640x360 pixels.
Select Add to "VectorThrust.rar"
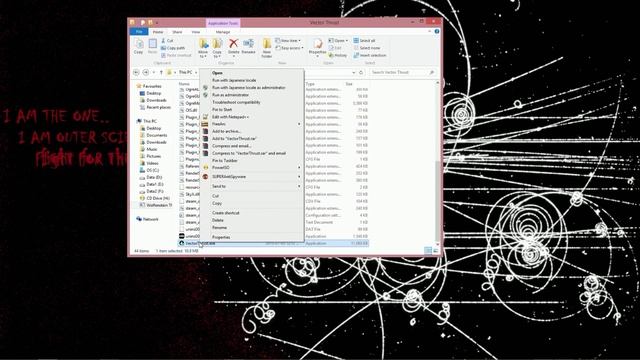pos(234,138)
